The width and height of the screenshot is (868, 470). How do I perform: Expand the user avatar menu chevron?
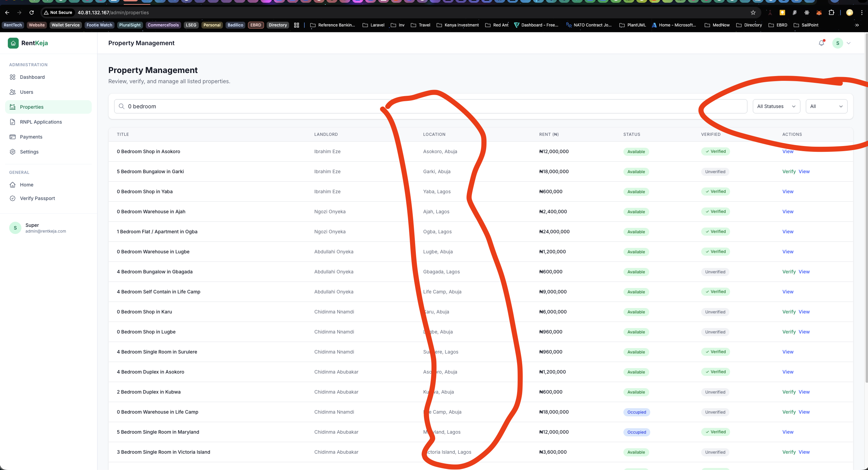849,43
